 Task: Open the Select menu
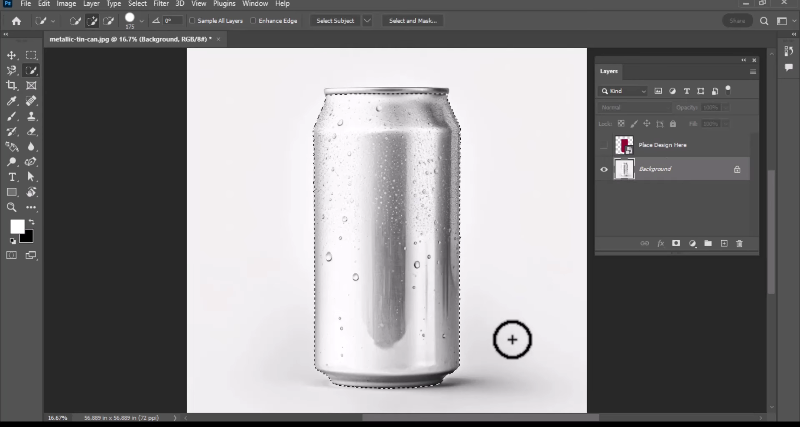(x=137, y=4)
